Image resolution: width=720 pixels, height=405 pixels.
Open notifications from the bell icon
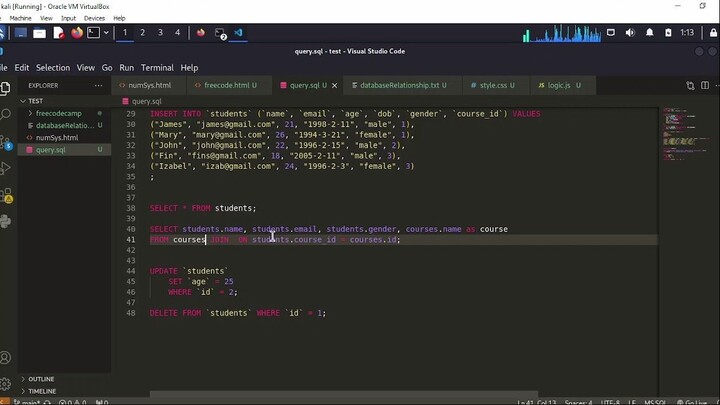(649, 33)
